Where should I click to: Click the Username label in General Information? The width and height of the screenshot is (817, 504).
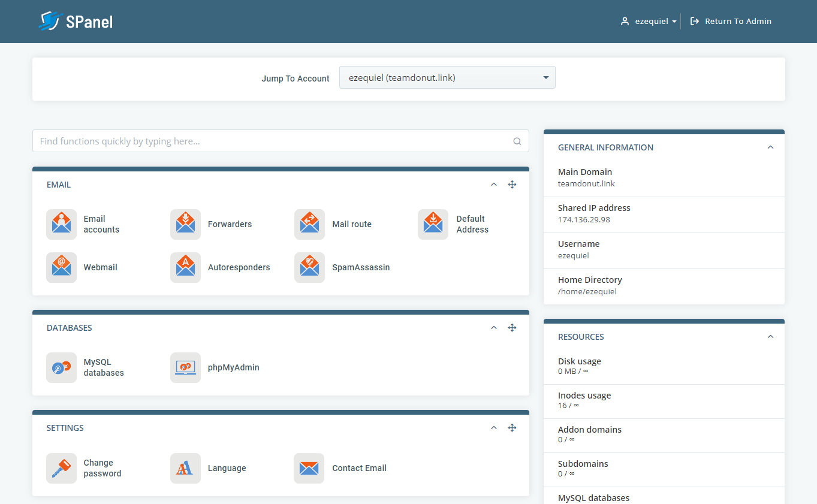click(x=578, y=244)
